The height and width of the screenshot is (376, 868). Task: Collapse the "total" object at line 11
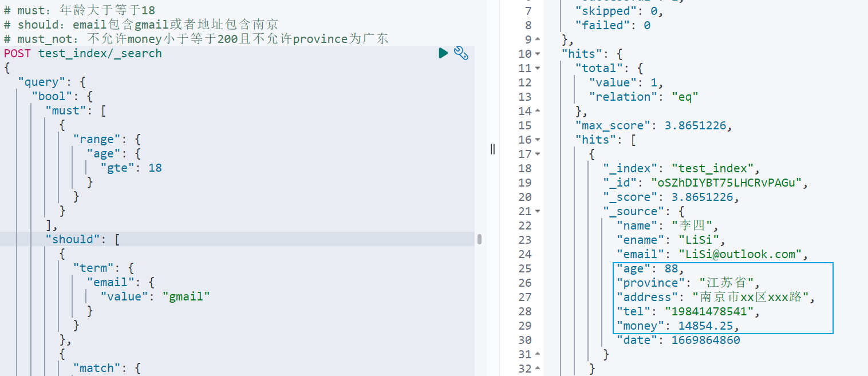(x=537, y=69)
